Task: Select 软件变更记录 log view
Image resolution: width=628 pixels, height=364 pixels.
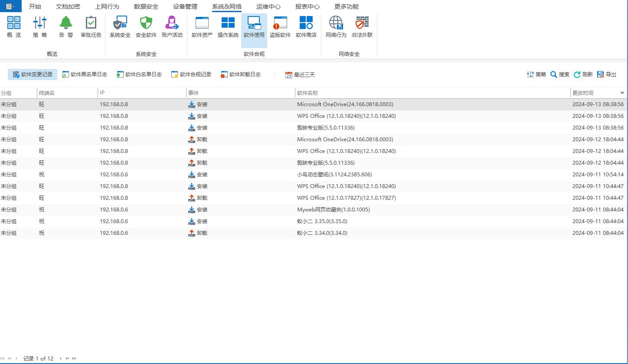Action: pyautogui.click(x=33, y=75)
